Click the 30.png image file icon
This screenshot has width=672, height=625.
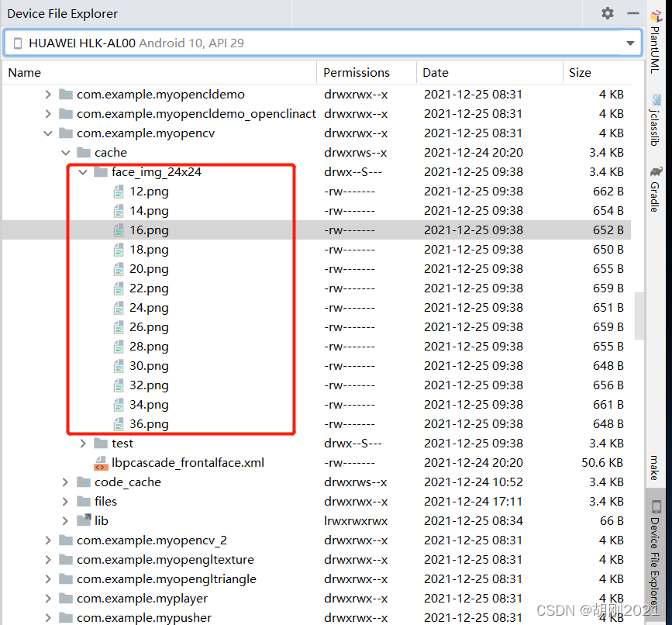tap(119, 366)
